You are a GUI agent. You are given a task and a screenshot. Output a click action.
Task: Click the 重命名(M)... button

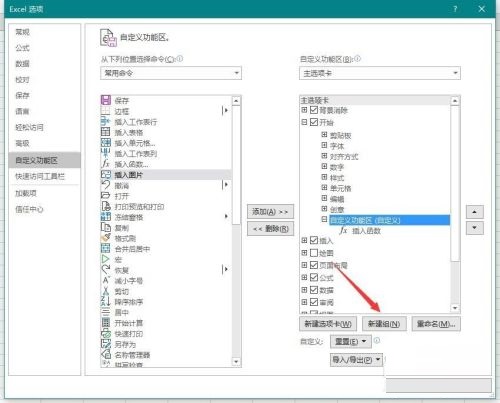pos(436,324)
